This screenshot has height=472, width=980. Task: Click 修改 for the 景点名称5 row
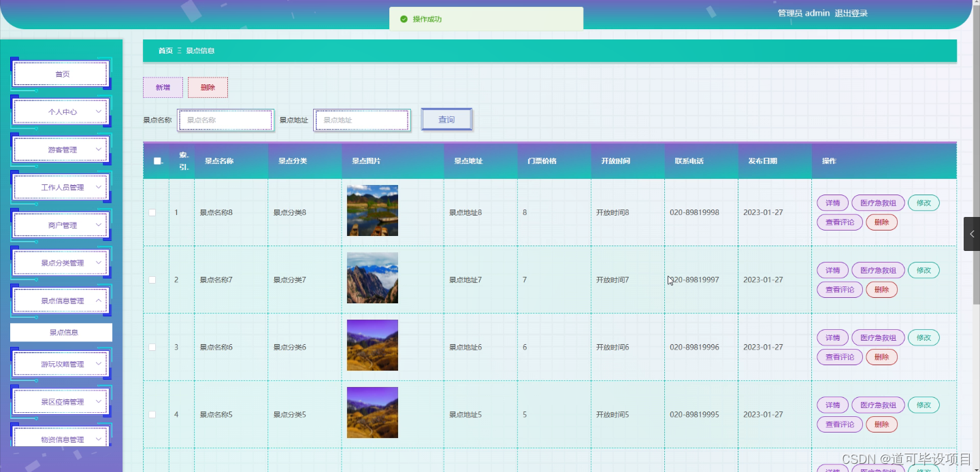point(924,405)
